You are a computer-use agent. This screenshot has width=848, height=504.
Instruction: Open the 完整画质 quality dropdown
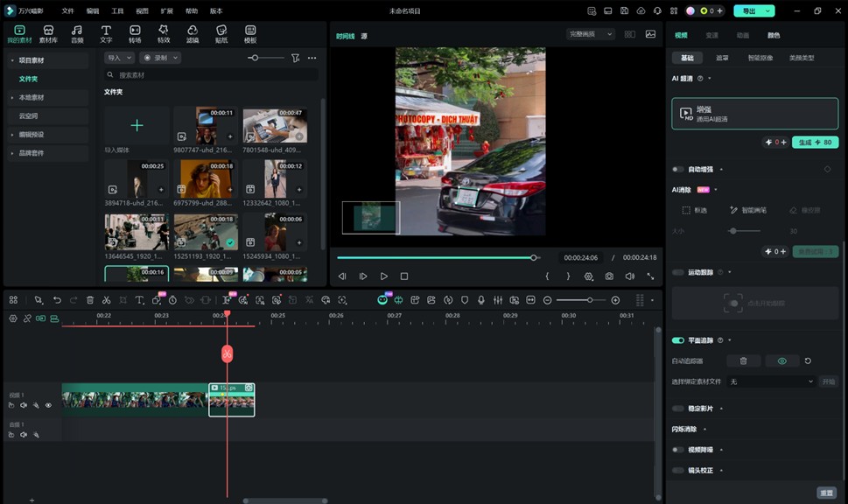592,34
